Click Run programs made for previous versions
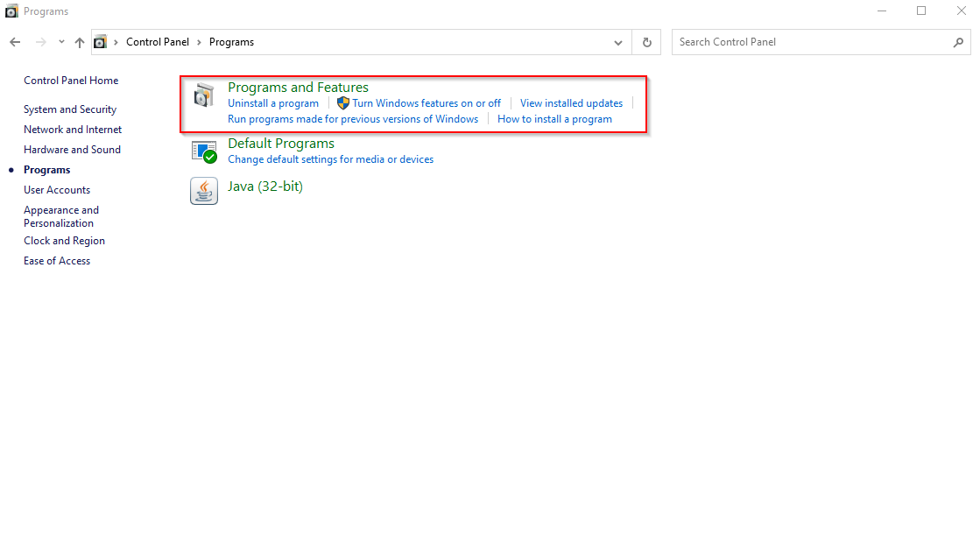The image size is (980, 549). (353, 119)
